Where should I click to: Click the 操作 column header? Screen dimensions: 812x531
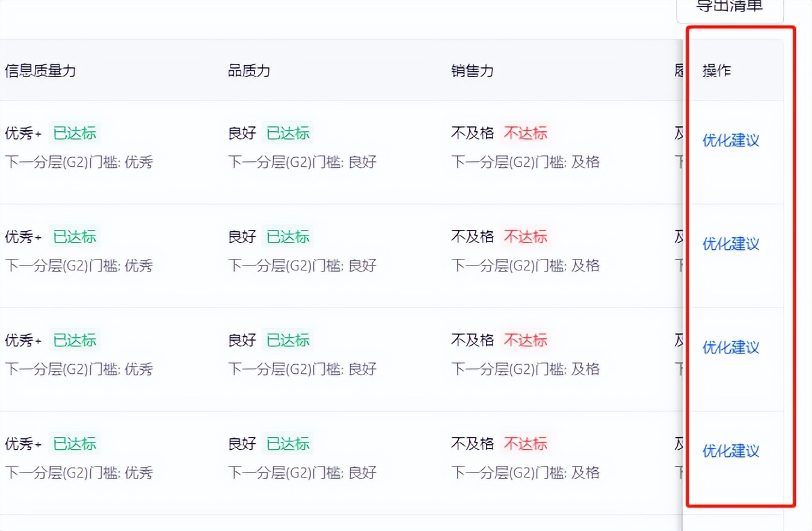[716, 70]
